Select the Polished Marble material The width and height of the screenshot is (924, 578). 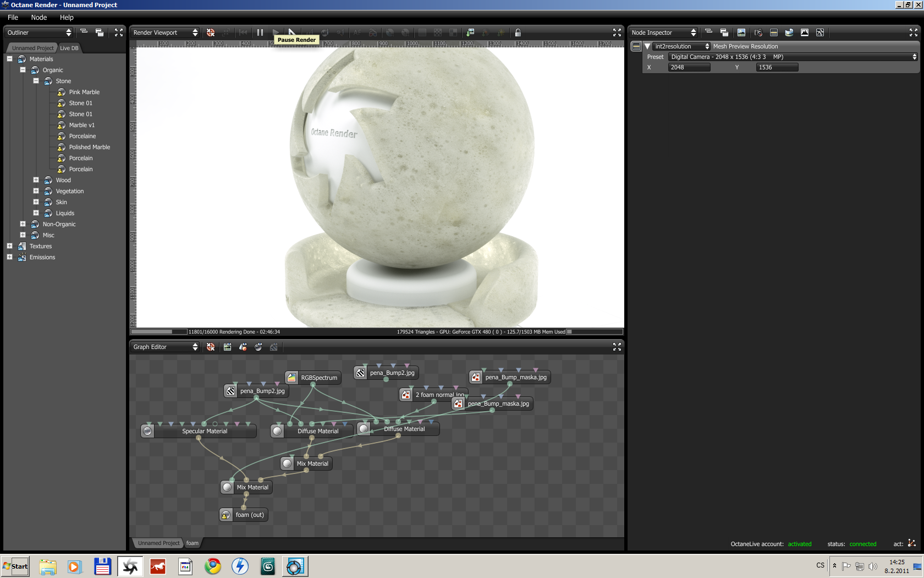[x=89, y=147]
